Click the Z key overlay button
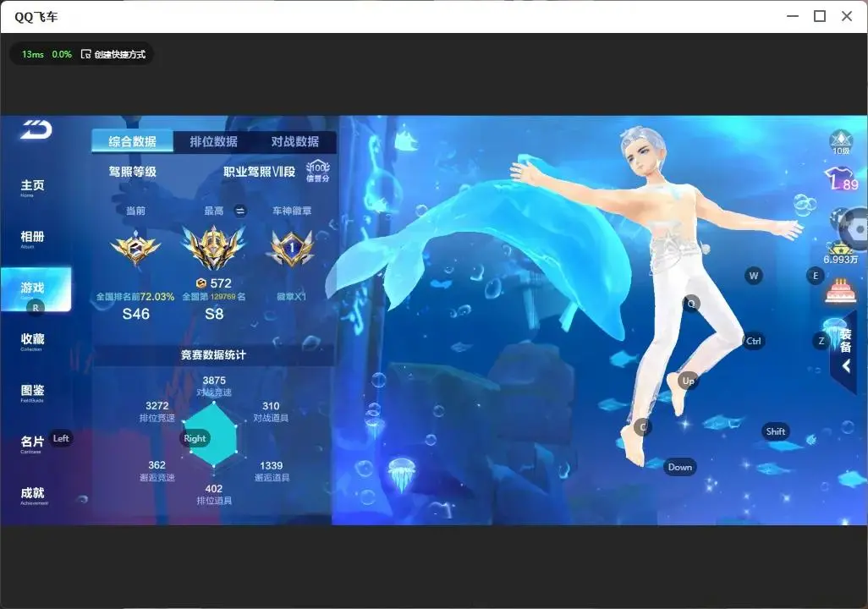The width and height of the screenshot is (868, 609). [821, 341]
